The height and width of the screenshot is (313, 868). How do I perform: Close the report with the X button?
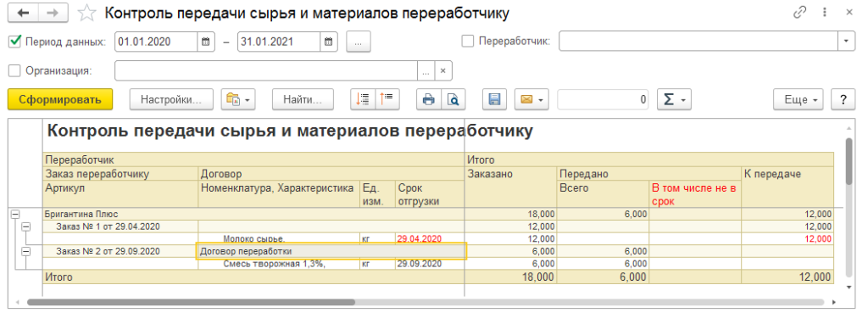pos(849,12)
